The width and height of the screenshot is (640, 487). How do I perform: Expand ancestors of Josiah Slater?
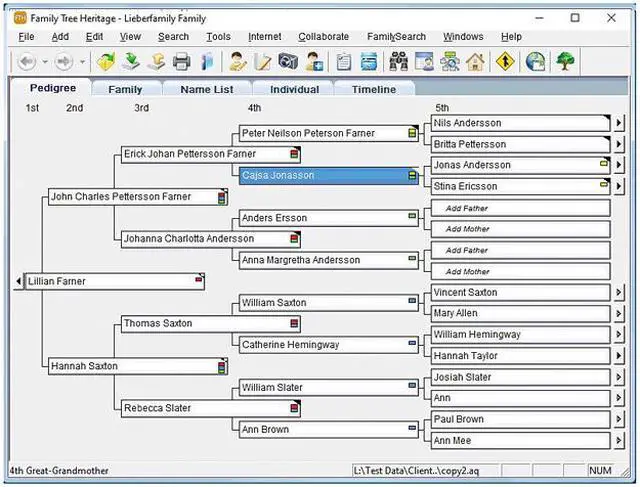pos(619,377)
